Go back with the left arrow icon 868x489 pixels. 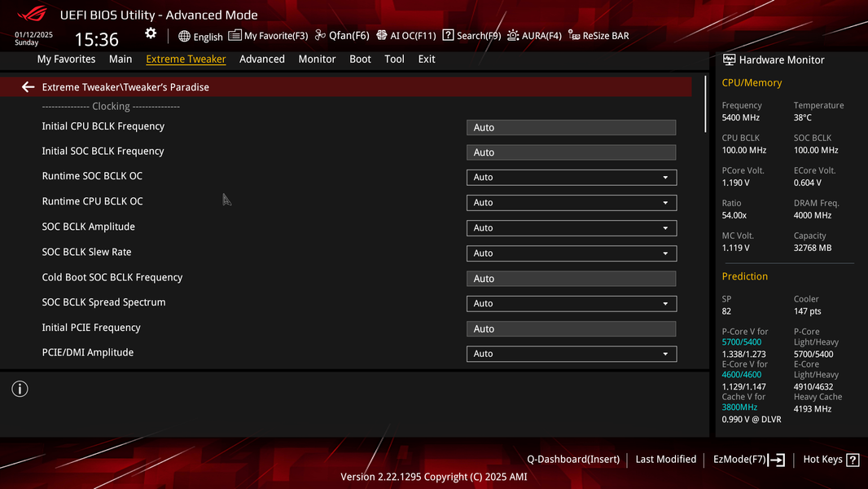pos(28,87)
